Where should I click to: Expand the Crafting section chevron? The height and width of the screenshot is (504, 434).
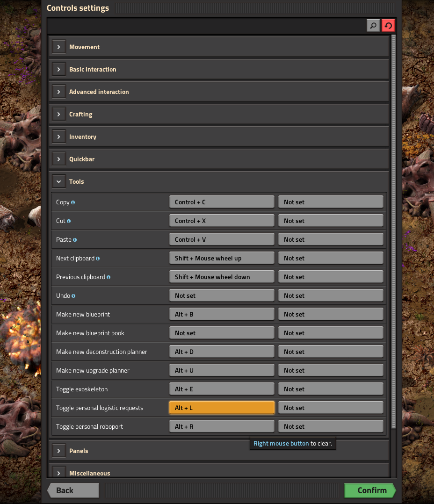pyautogui.click(x=58, y=114)
